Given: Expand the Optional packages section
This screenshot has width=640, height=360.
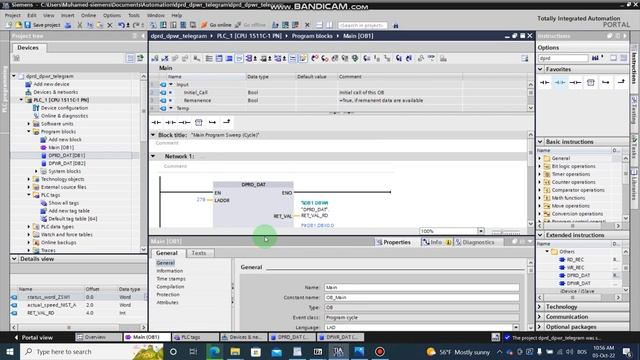Looking at the screenshot, I should 540,327.
